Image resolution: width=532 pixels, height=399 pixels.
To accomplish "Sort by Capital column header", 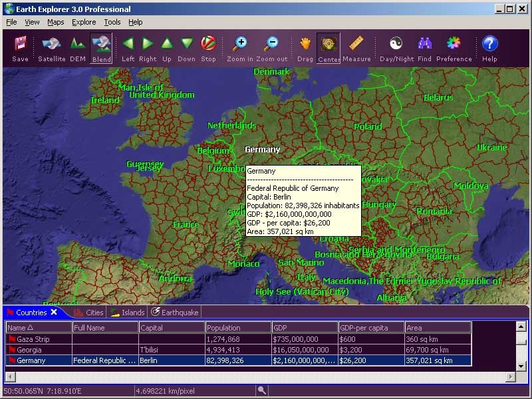I will pos(172,328).
